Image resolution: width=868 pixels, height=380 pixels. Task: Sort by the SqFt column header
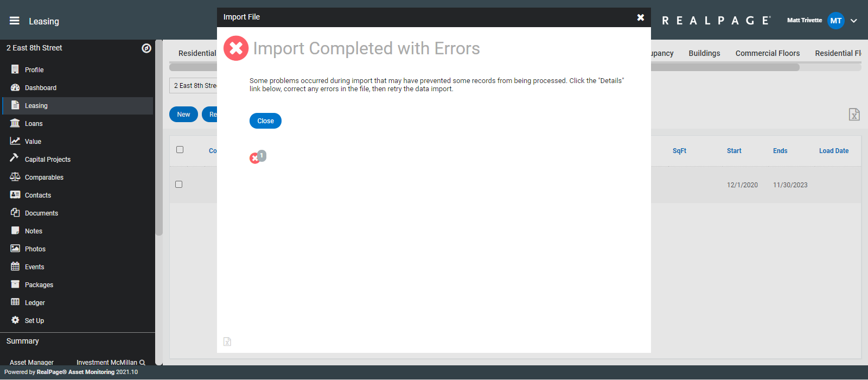[679, 151]
